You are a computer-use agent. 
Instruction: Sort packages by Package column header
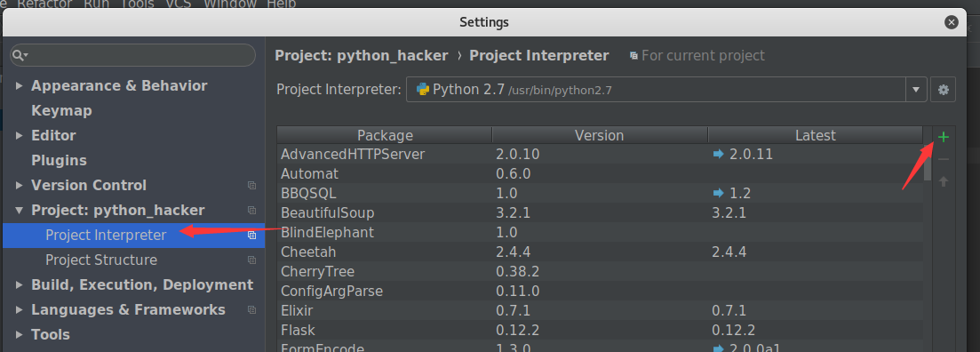coord(385,135)
